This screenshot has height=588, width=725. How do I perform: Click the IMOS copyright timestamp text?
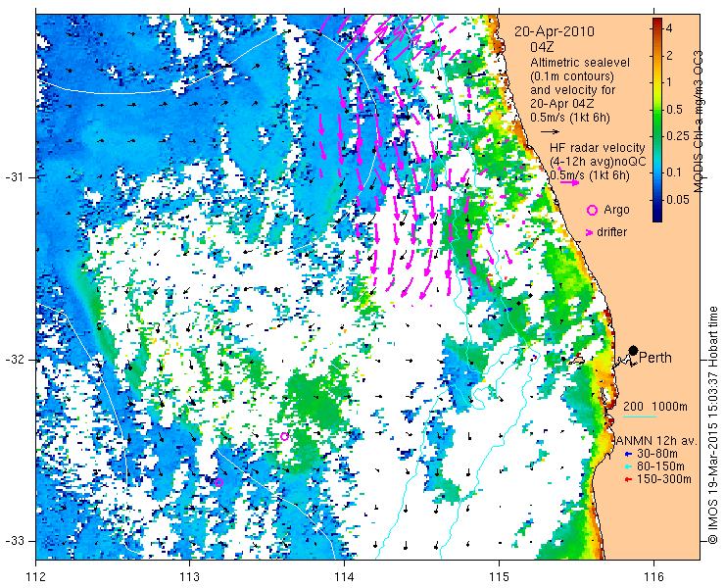712,424
